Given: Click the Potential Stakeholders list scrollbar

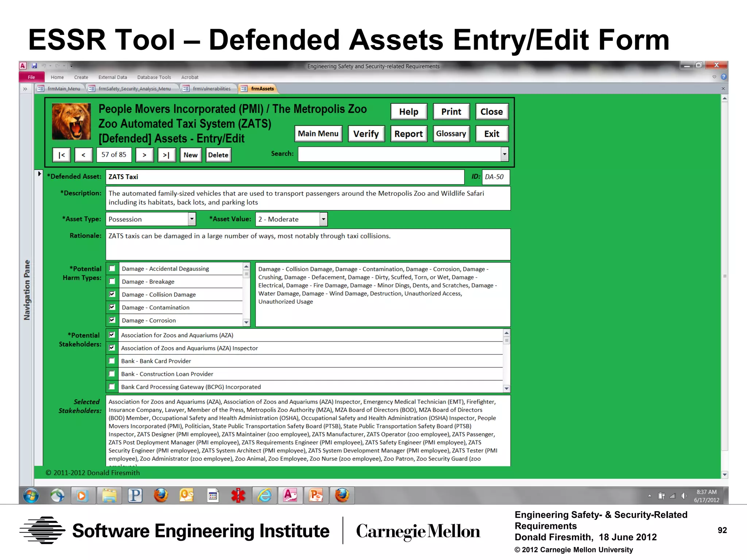Looking at the screenshot, I should [x=506, y=361].
